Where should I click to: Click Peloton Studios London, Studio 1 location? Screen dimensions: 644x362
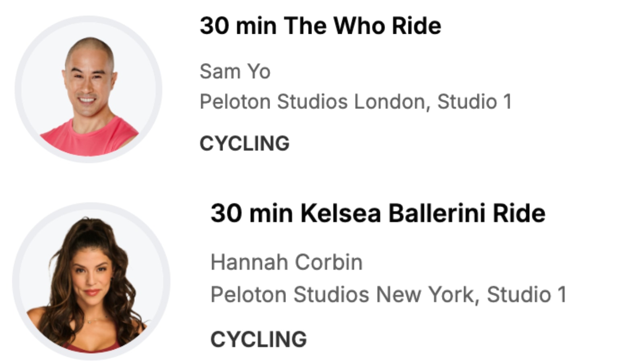(355, 101)
